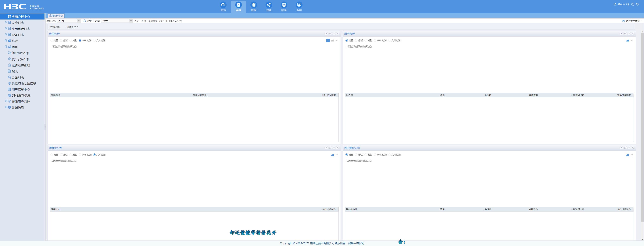Viewport: 644px width, 246px height.
Task: Open 会话列表 in the sidebar
Action: click(x=18, y=77)
